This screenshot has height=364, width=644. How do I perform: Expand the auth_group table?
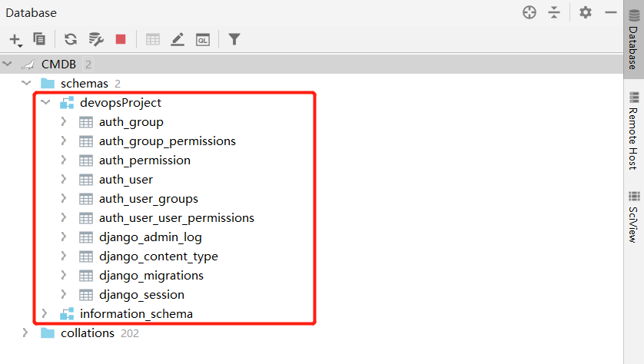64,122
